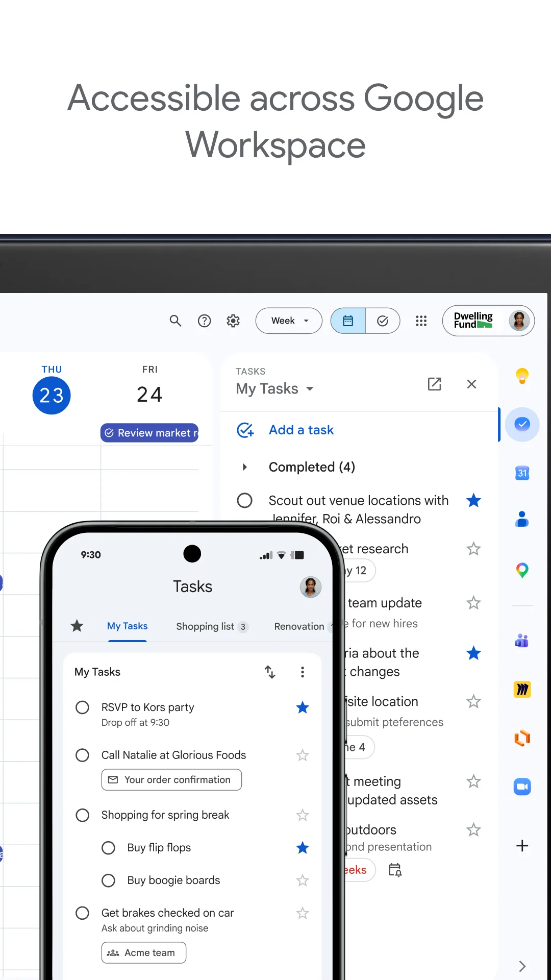The height and width of the screenshot is (980, 551).
Task: Star the Buy boogie boards subtask
Action: tap(303, 880)
